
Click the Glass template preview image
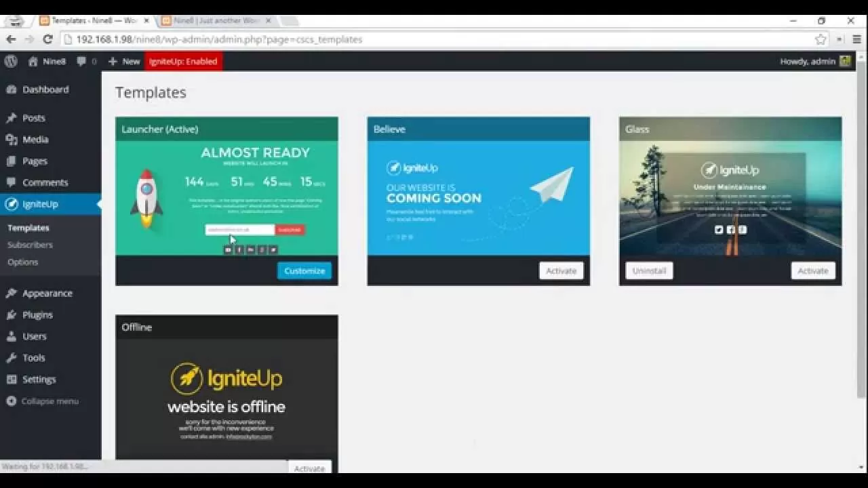pyautogui.click(x=730, y=198)
